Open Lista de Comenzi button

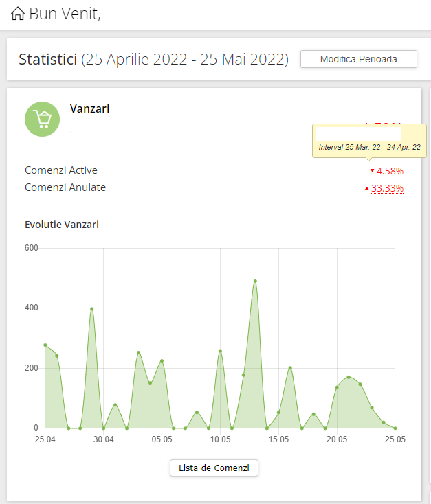click(214, 468)
